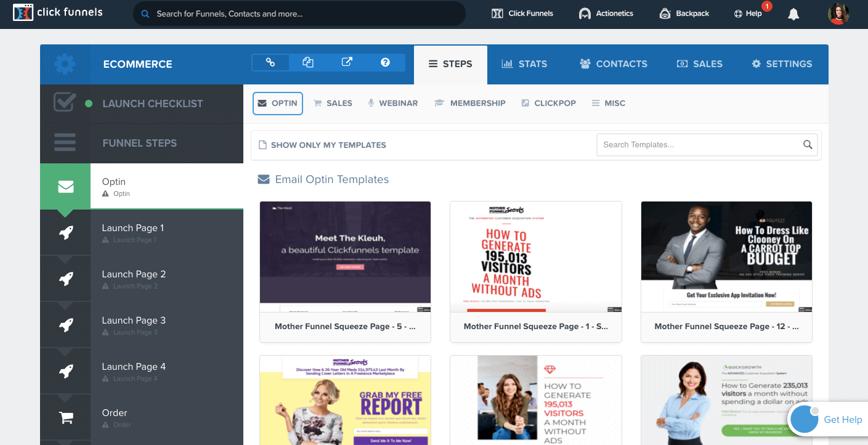Click the Get Help button
The image size is (868, 445).
coord(827,419)
